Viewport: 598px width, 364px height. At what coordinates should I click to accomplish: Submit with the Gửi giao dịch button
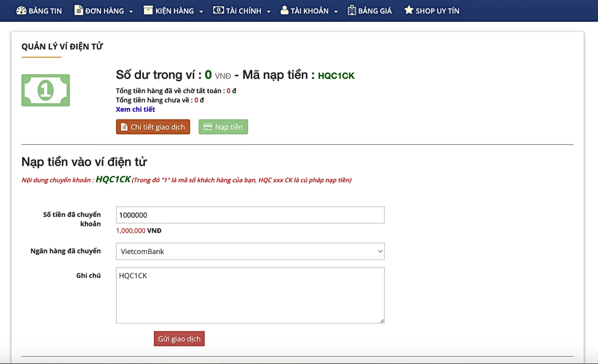click(x=179, y=339)
